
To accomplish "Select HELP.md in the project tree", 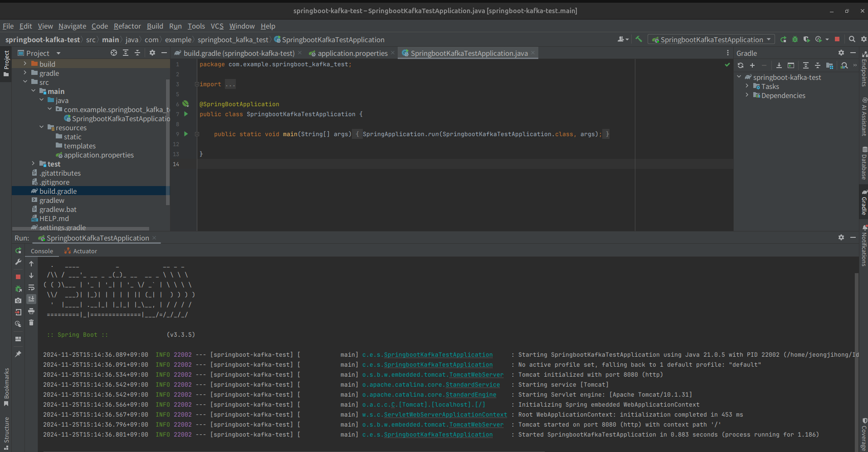I will click(54, 218).
